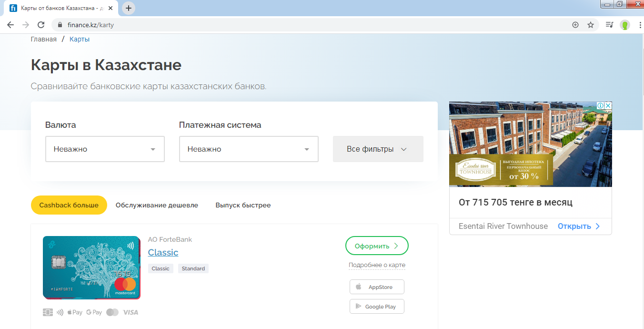Viewport: 644px width, 329px height.
Task: Sort by Обслуживание дешевле
Action: (157, 205)
